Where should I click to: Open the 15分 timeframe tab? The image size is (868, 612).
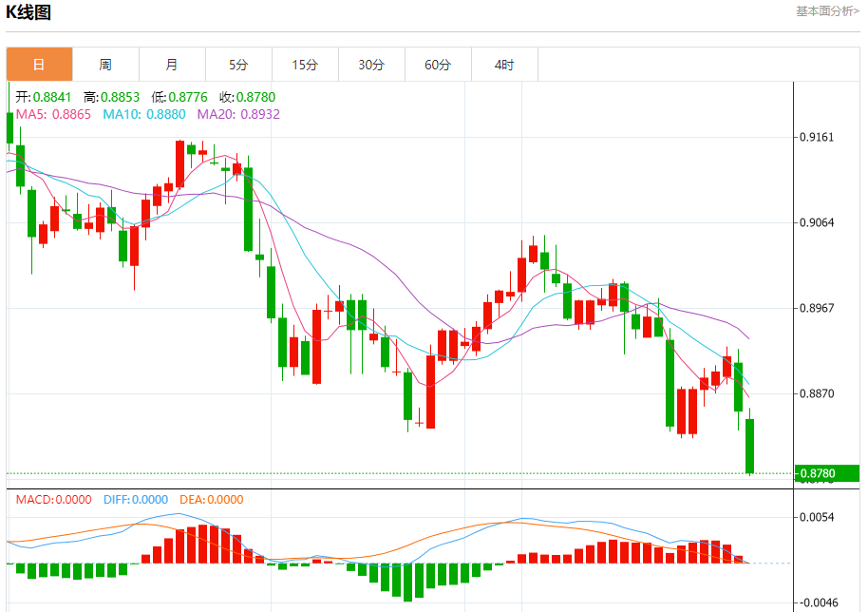coord(305,65)
